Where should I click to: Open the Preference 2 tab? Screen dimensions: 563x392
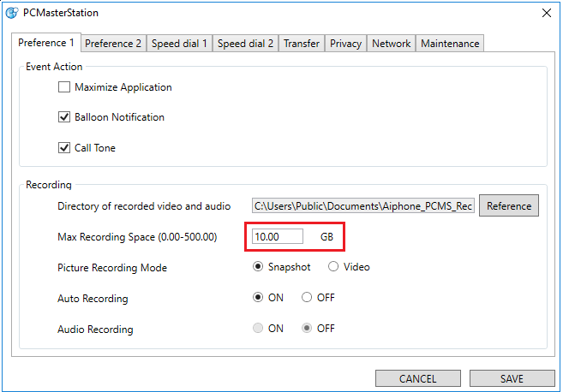pyautogui.click(x=113, y=44)
